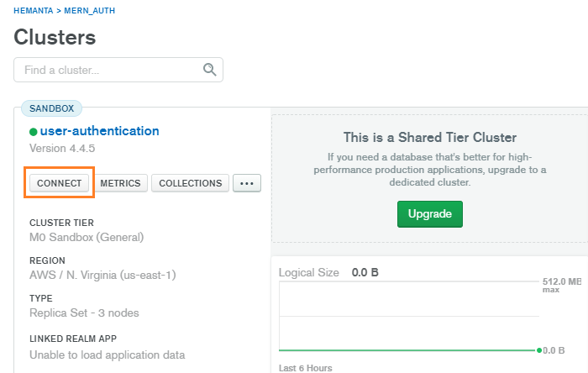
Task: Click the green cluster status dot
Action: [34, 132]
